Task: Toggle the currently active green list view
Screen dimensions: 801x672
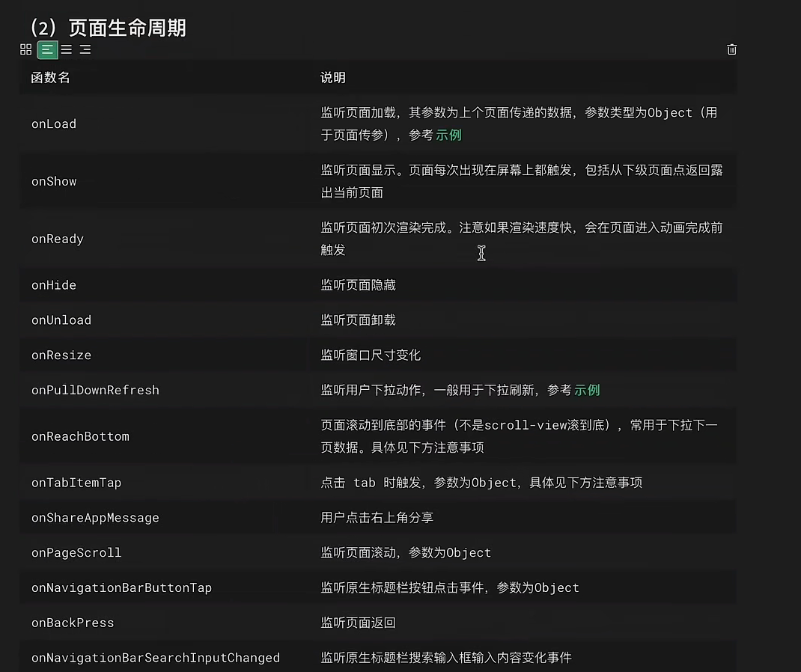Action: (x=47, y=49)
